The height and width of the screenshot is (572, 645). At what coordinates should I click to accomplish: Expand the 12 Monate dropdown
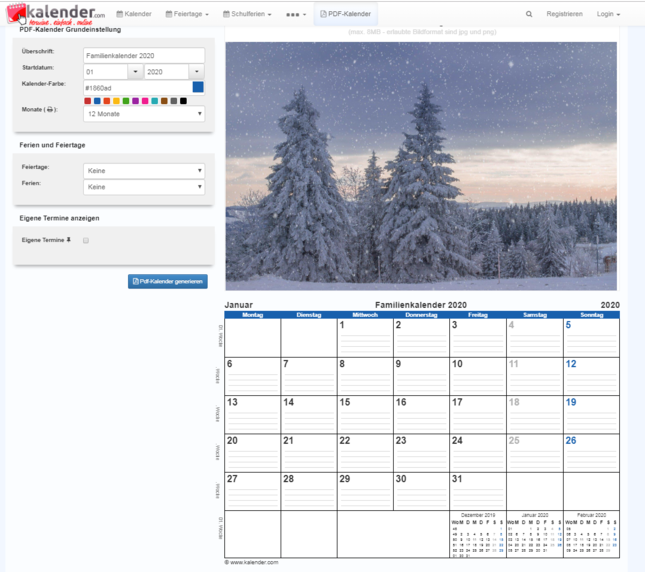pos(144,114)
